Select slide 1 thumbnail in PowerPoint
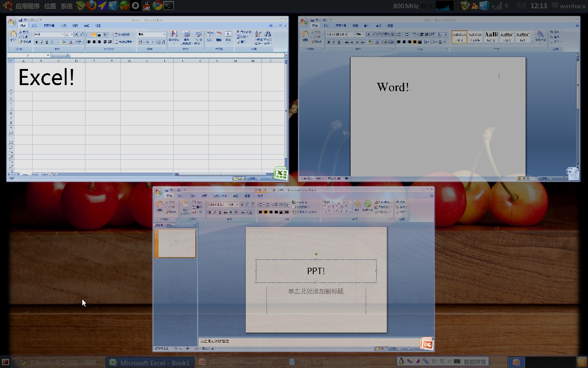The height and width of the screenshot is (368, 588). (x=177, y=243)
